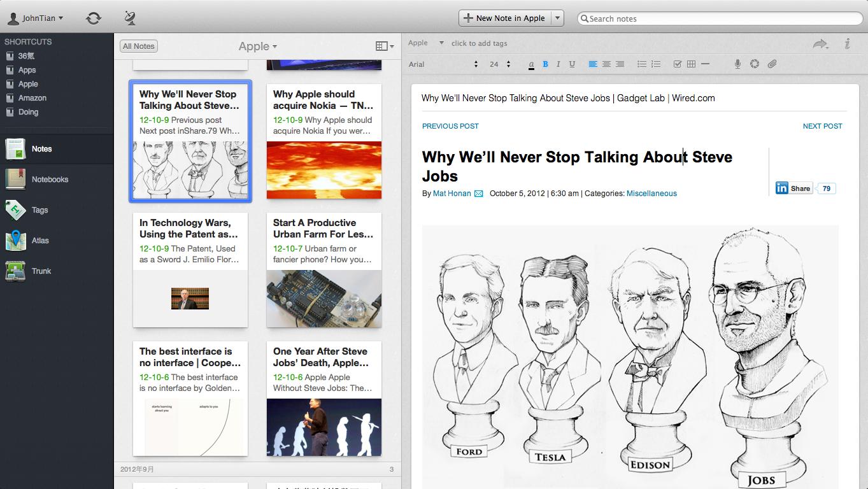This screenshot has height=489, width=868.
Task: Open Notebooks in the sidebar
Action: click(57, 180)
